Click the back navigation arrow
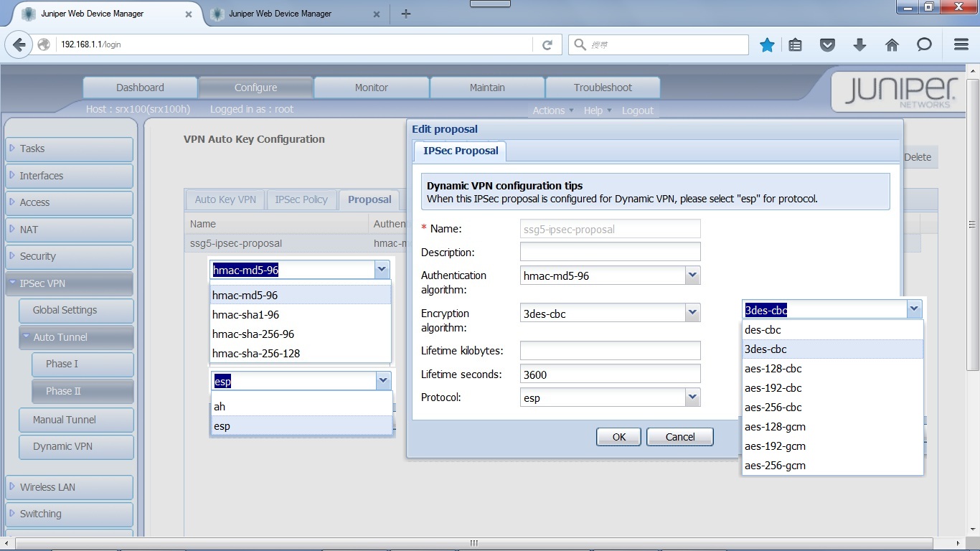 18,44
